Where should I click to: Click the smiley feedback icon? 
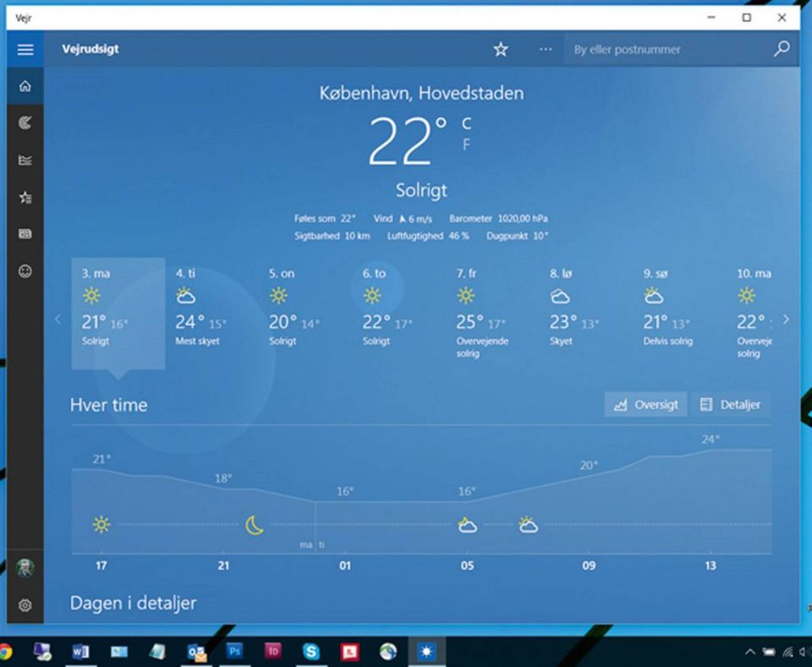pyautogui.click(x=25, y=272)
